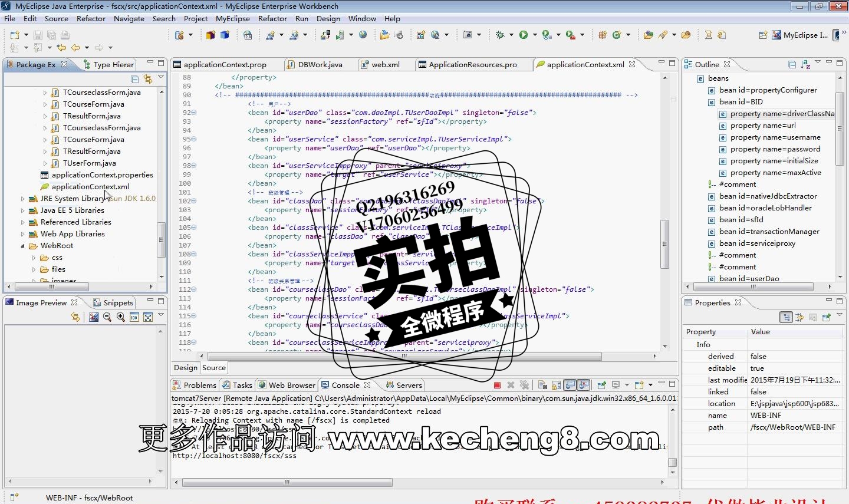Image resolution: width=849 pixels, height=504 pixels.
Task: Click the Debug bug icon
Action: pos(500,35)
